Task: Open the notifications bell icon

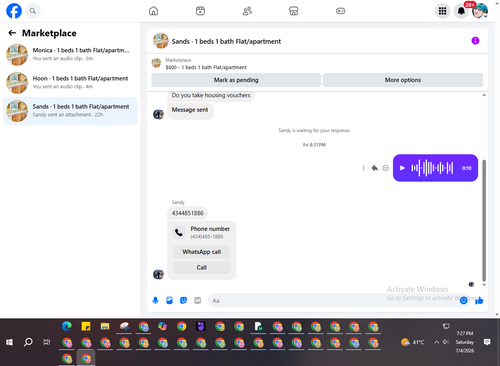Action: pyautogui.click(x=461, y=11)
